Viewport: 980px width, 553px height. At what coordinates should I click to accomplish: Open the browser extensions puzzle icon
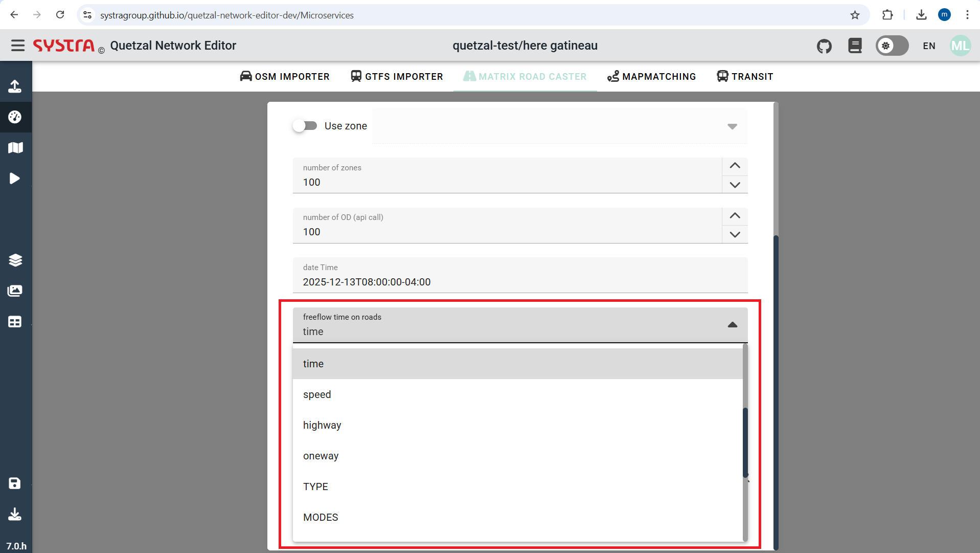click(887, 15)
